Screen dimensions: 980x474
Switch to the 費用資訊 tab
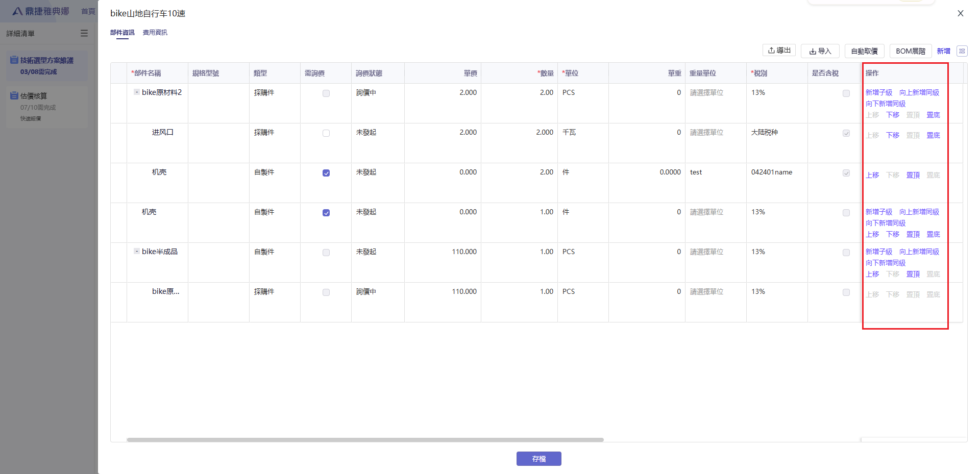coord(155,33)
